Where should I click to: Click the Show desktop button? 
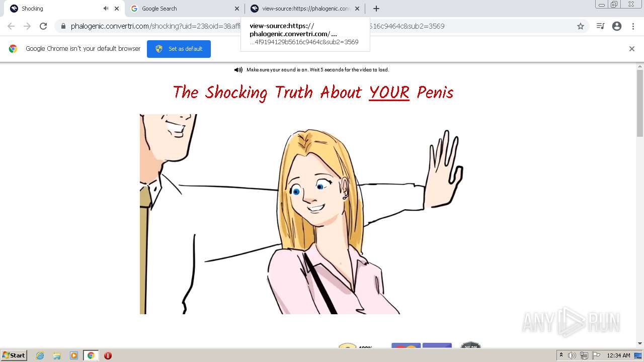(638, 355)
